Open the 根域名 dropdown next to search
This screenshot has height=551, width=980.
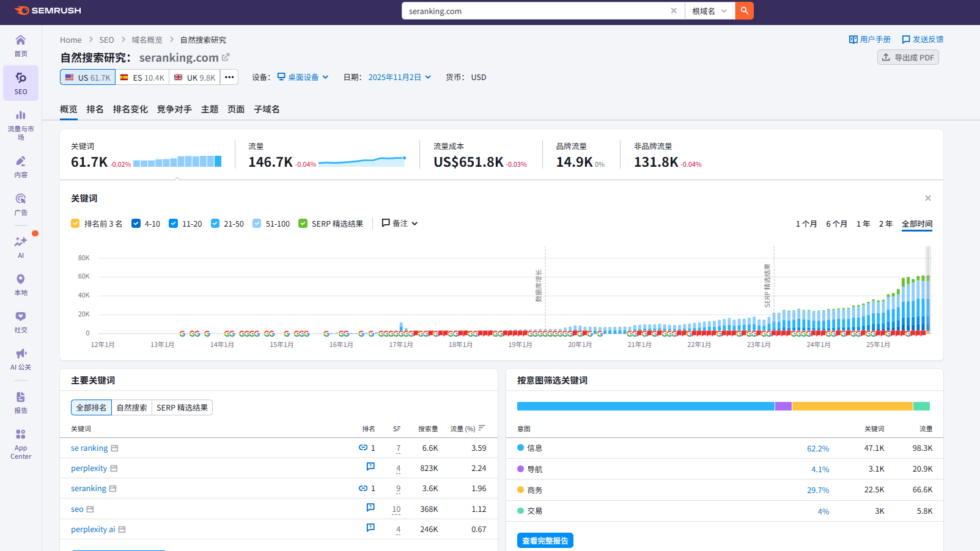click(710, 10)
